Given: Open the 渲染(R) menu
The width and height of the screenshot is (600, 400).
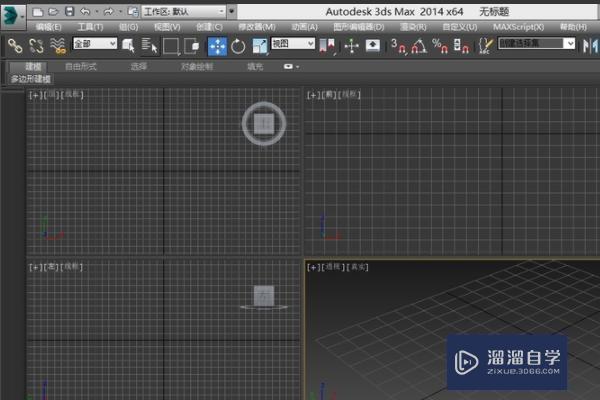Looking at the screenshot, I should pos(413,27).
